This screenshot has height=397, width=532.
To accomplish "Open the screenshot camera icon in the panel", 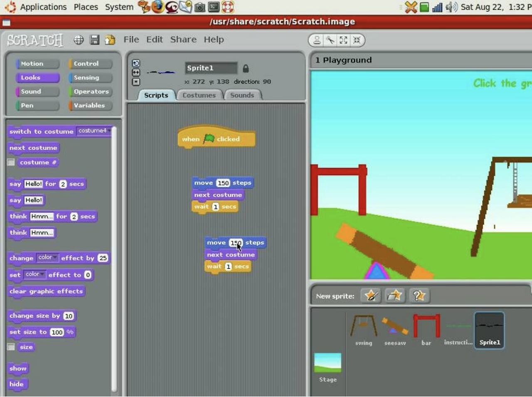I will point(200,7).
